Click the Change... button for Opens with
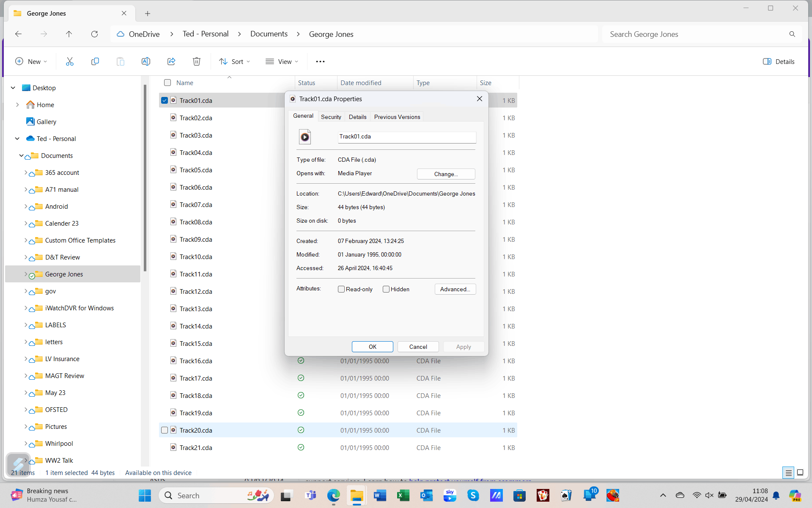Viewport: 812px width, 508px height. point(446,174)
